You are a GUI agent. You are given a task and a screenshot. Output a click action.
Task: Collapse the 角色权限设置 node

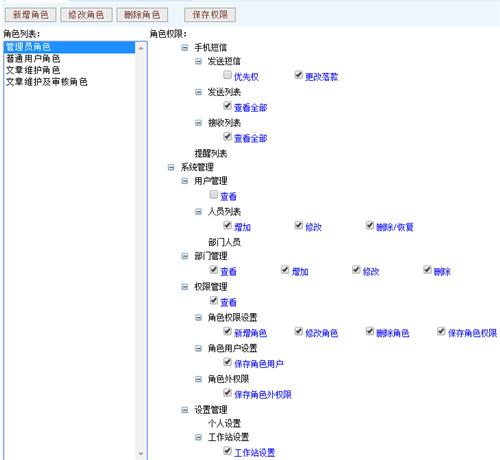198,318
